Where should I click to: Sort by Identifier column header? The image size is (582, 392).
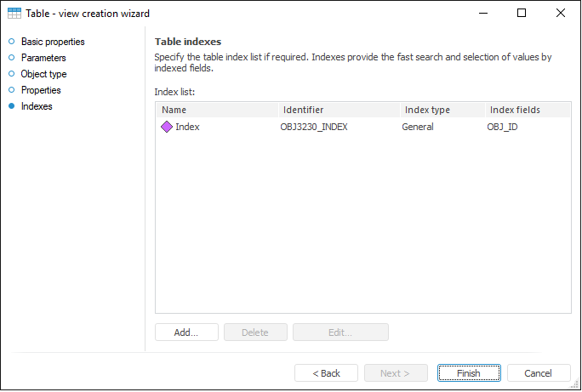(339, 110)
